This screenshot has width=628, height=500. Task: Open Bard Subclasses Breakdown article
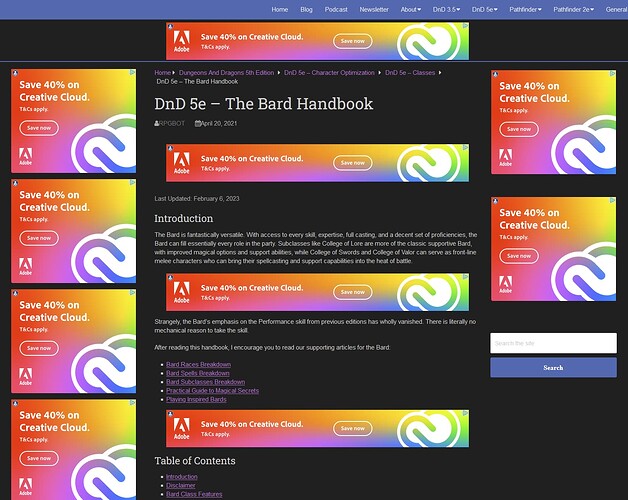click(x=205, y=382)
